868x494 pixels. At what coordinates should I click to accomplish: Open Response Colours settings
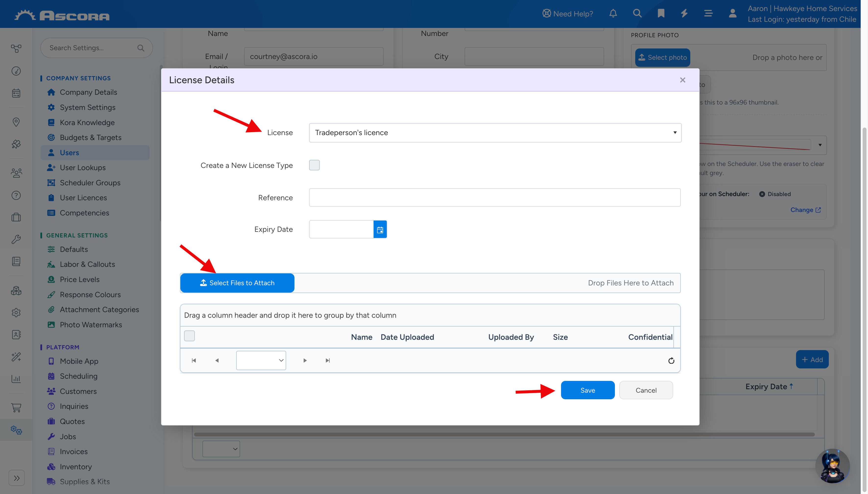coord(90,295)
